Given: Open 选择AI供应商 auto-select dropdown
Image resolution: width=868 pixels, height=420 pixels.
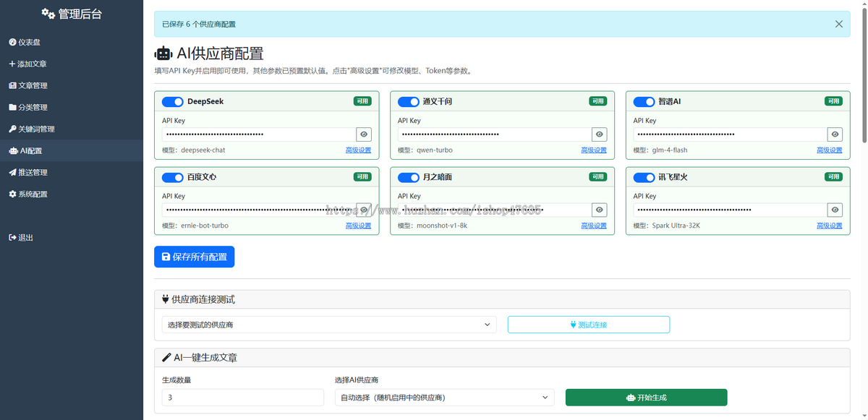Looking at the screenshot, I should tap(444, 398).
